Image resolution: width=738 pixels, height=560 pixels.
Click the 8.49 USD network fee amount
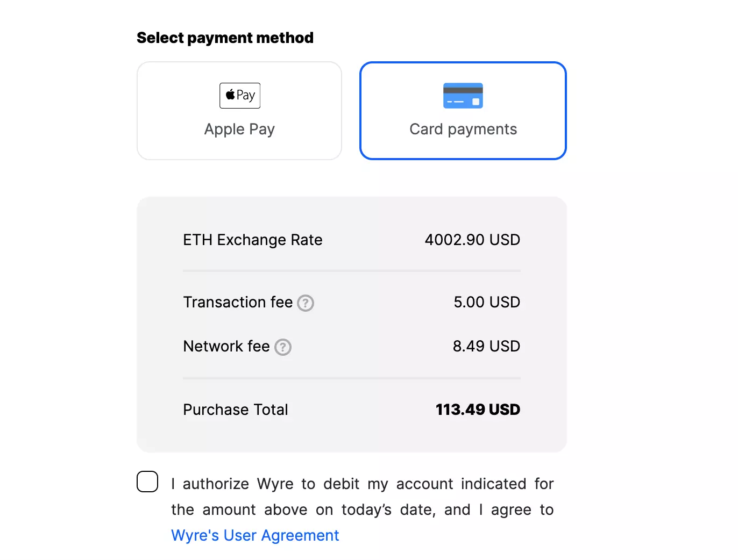pyautogui.click(x=486, y=346)
